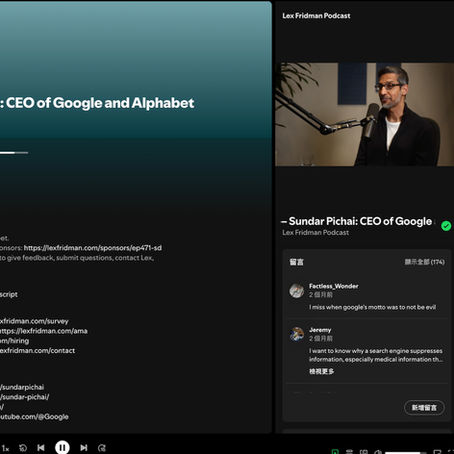
Task: Change the 1x playback speed
Action: (5, 449)
